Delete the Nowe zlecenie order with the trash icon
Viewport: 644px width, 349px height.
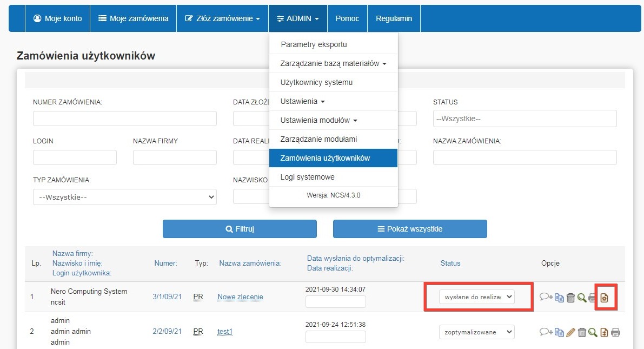tap(570, 297)
